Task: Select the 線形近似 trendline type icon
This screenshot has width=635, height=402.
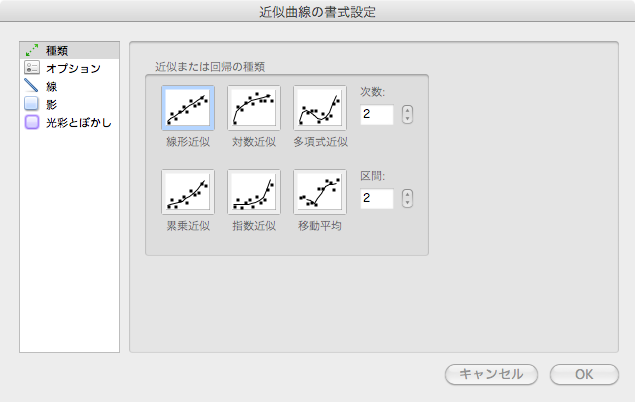Action: pyautogui.click(x=188, y=108)
